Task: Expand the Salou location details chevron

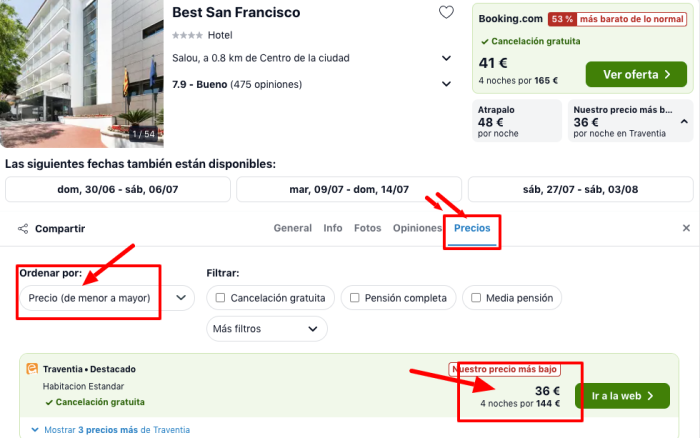Action: click(x=446, y=58)
